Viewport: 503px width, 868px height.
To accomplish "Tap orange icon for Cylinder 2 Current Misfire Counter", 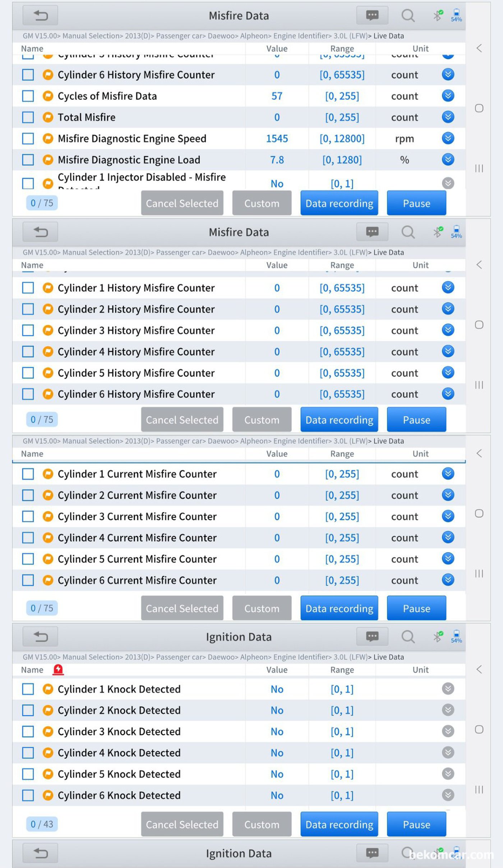I will click(x=48, y=495).
